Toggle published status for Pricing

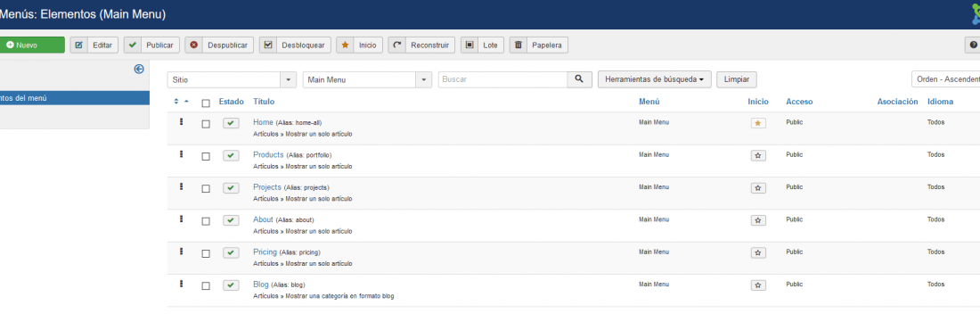[231, 253]
